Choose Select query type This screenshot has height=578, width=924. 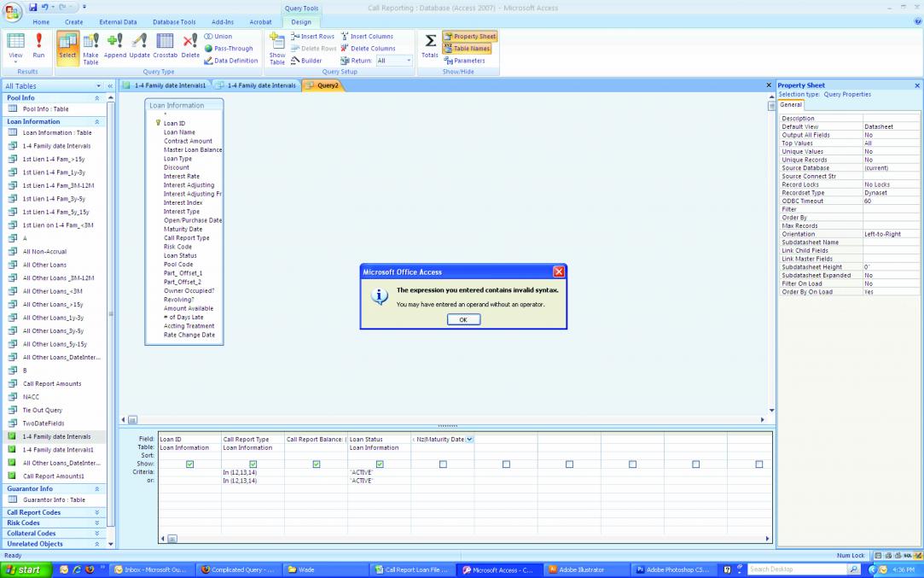point(67,47)
